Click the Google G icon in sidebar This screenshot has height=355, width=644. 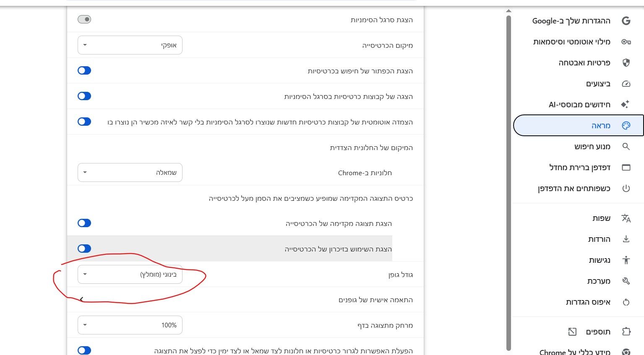click(626, 21)
